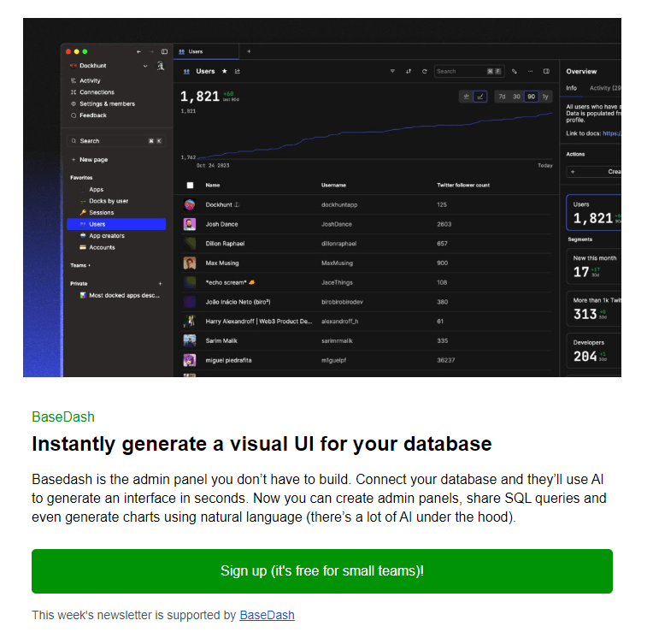Open a new tab with plus icon

coord(249,51)
